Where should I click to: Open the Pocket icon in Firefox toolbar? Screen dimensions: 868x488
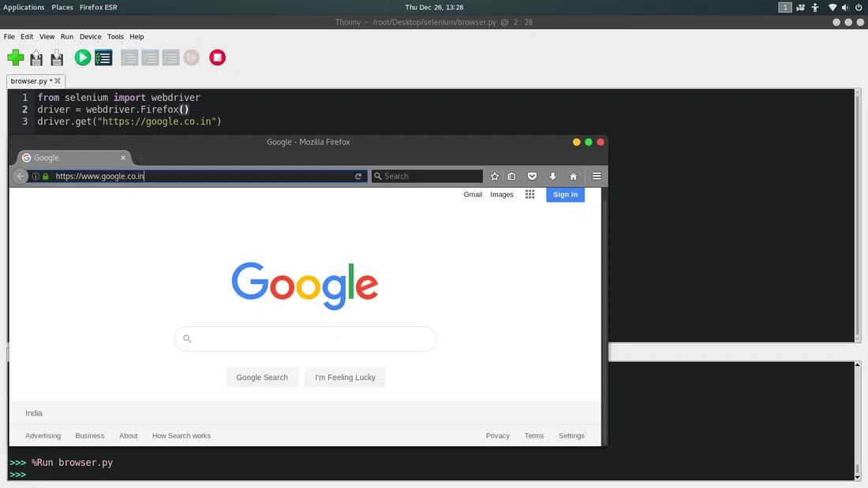click(x=532, y=176)
